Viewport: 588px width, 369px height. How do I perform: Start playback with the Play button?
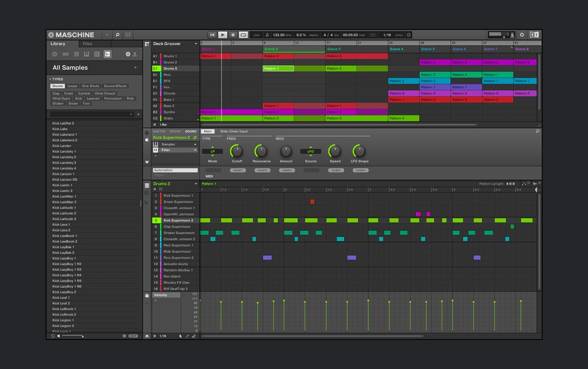(222, 35)
